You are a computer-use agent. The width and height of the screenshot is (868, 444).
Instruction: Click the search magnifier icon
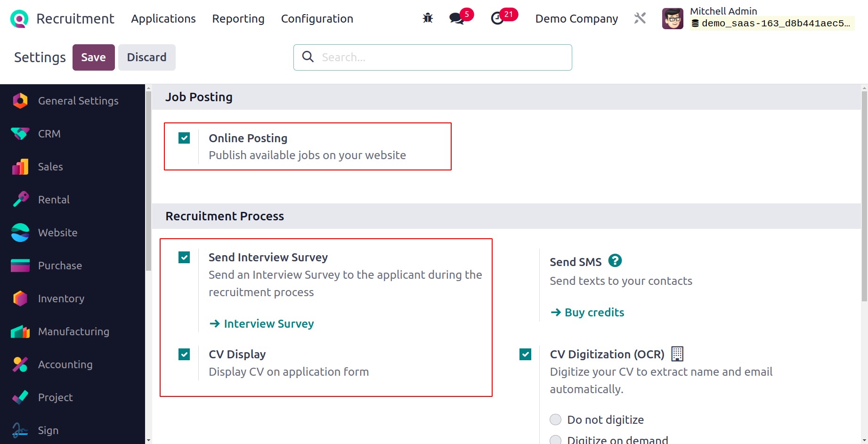(308, 57)
